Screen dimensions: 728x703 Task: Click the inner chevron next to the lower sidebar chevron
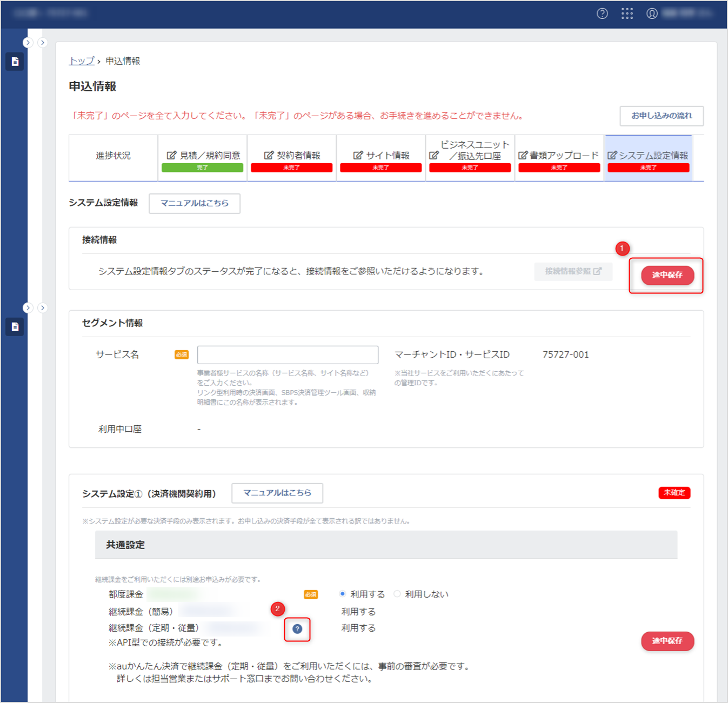tap(43, 308)
